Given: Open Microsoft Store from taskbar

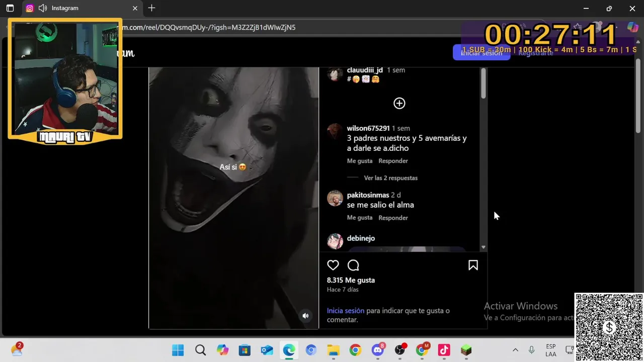Looking at the screenshot, I should (x=245, y=350).
